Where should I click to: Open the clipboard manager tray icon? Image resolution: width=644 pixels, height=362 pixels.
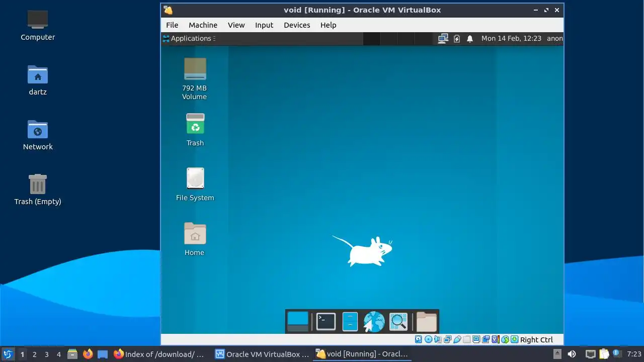[604, 354]
